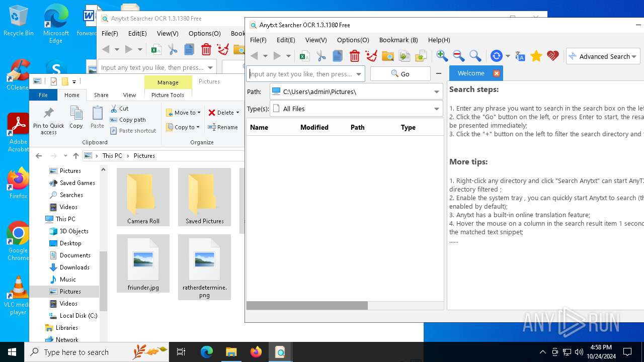Click the yellow star bookmark icon
The width and height of the screenshot is (644, 362).
point(536,56)
